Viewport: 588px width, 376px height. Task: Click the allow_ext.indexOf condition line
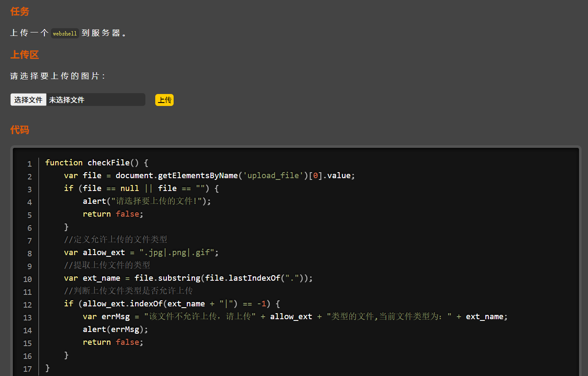pos(172,304)
